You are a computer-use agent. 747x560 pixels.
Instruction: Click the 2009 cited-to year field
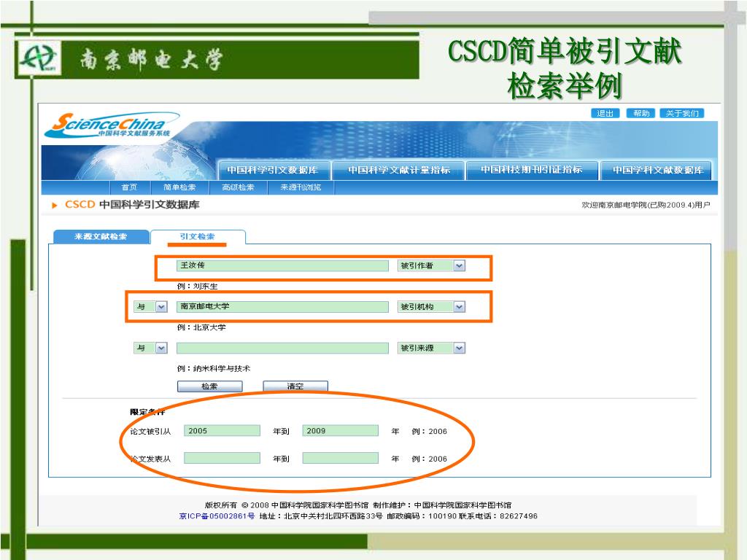tap(340, 431)
